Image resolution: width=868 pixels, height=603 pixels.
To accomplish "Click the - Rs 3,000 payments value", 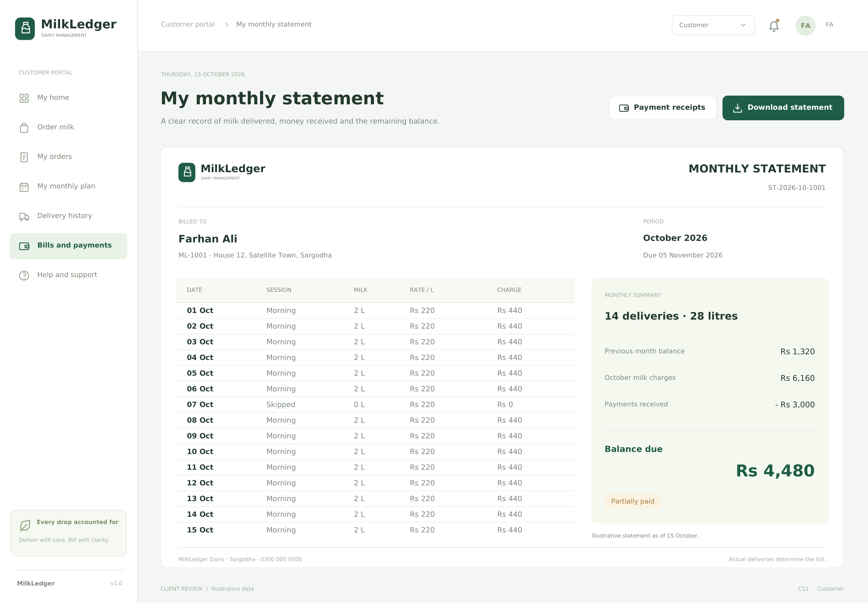I will coord(795,405).
